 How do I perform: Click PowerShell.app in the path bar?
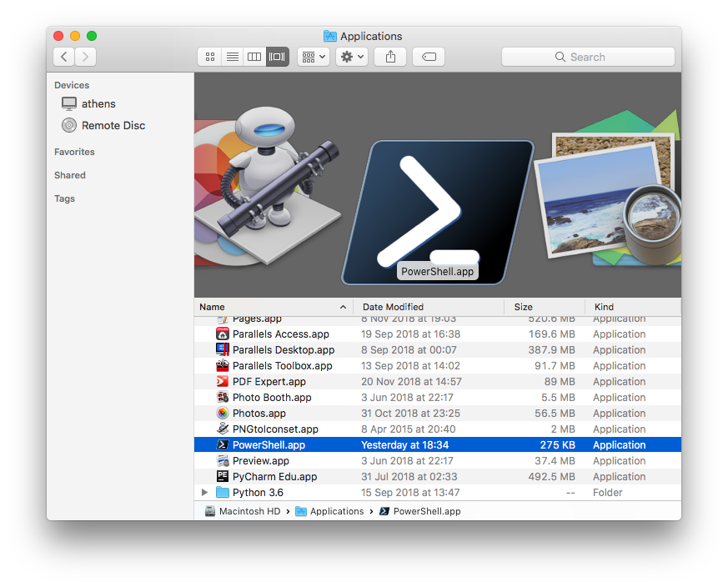pos(420,511)
